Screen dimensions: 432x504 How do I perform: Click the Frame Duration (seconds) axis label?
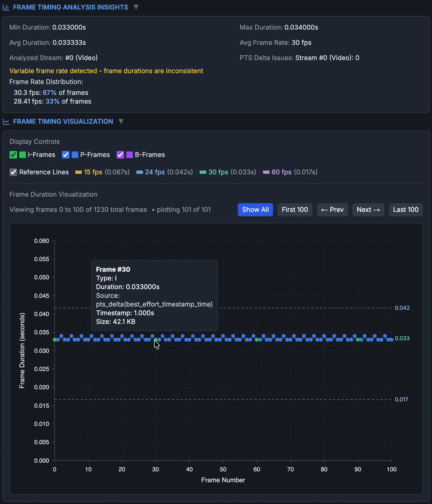pos(22,351)
